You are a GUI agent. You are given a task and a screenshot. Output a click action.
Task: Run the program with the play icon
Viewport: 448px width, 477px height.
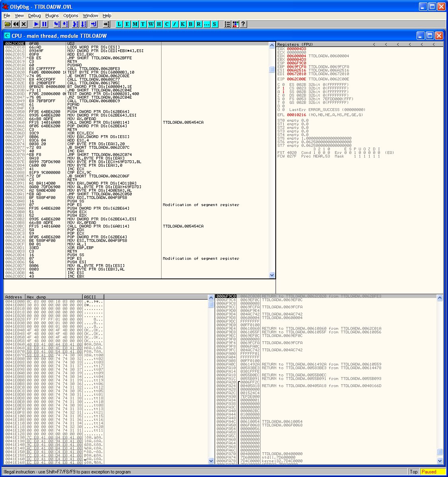[x=37, y=24]
